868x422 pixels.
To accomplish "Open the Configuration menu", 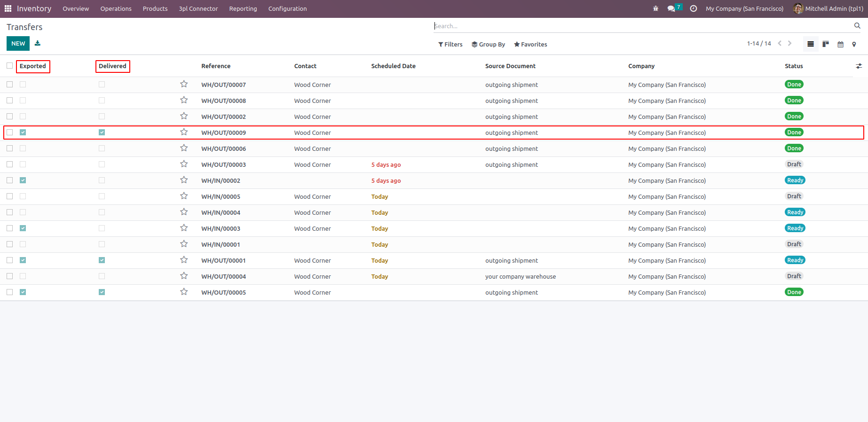I will (x=287, y=8).
